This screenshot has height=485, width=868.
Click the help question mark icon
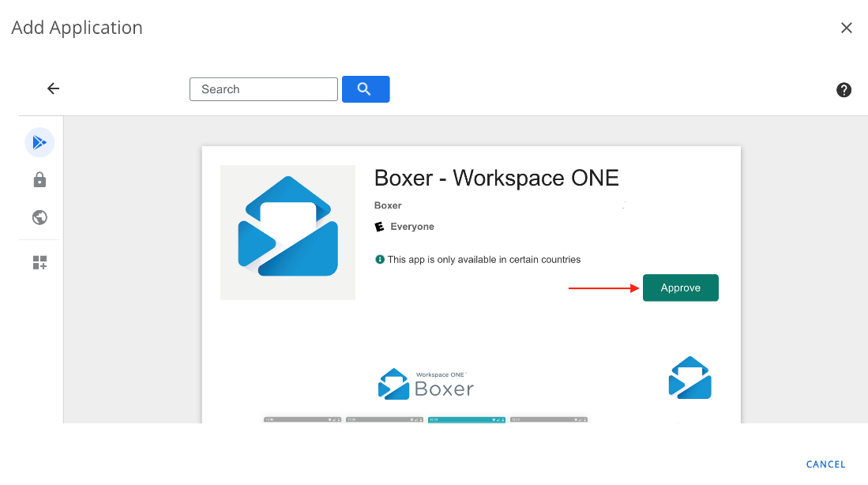coord(844,89)
